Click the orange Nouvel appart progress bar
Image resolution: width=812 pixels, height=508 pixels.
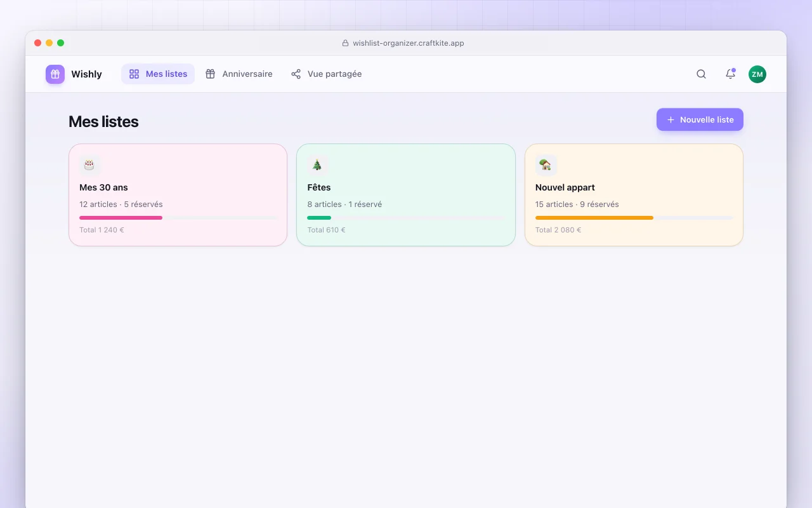[634, 218]
